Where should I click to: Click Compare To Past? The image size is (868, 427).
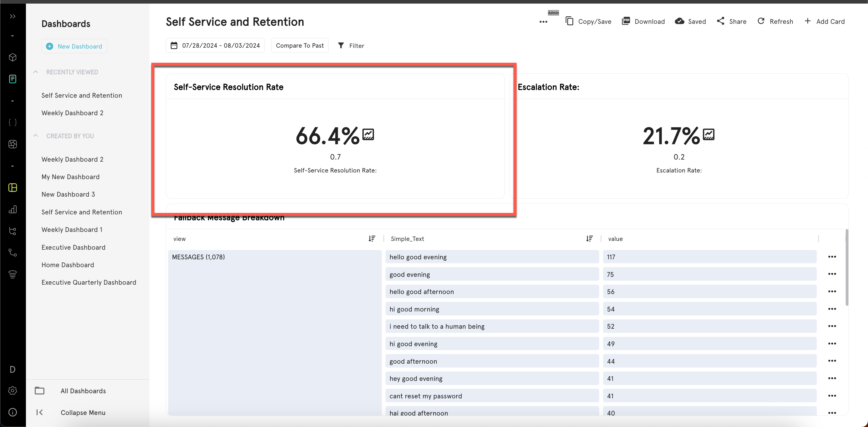(x=300, y=46)
